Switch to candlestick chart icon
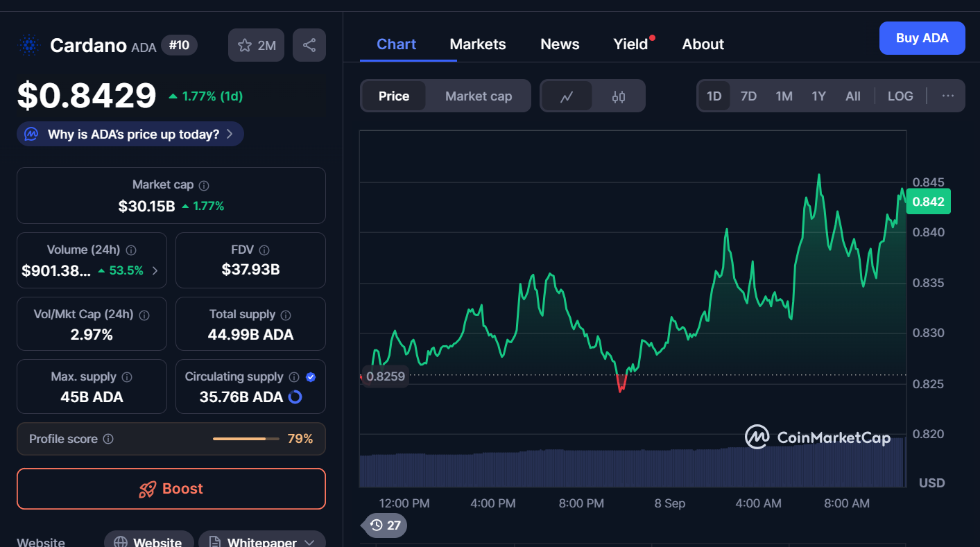Image resolution: width=980 pixels, height=547 pixels. (x=619, y=96)
